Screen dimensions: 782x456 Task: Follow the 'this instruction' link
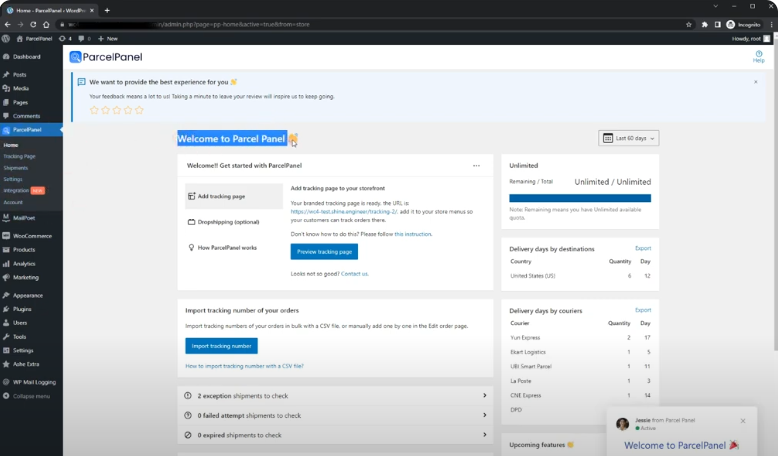413,234
